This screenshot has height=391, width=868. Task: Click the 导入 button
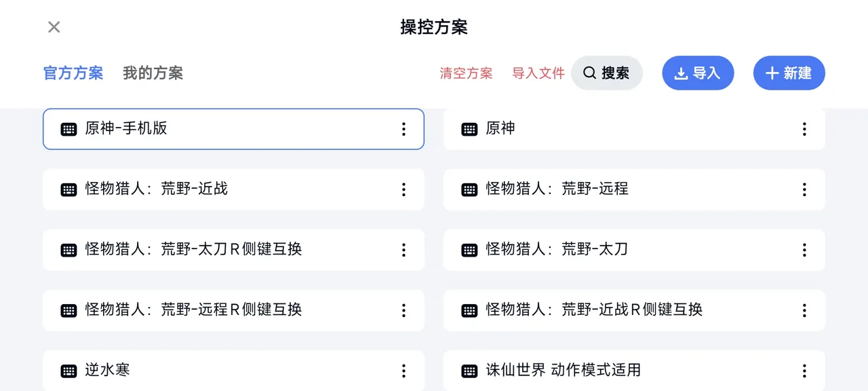(x=698, y=73)
